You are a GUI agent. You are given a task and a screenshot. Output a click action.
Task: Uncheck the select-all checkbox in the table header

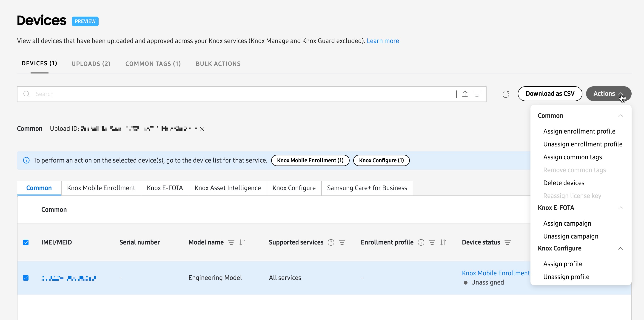pyautogui.click(x=26, y=242)
